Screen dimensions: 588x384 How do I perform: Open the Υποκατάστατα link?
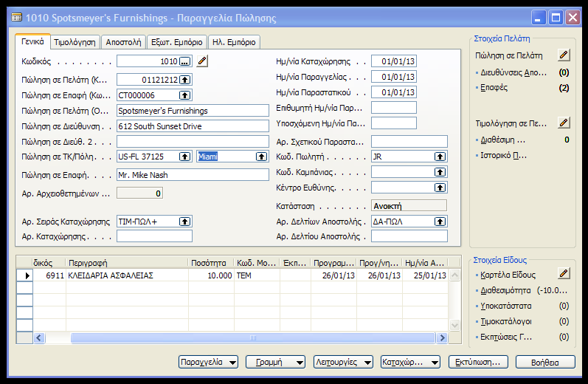[x=506, y=306]
